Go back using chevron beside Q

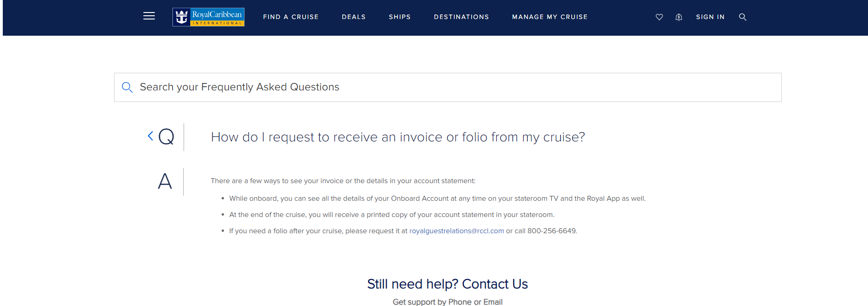click(150, 136)
